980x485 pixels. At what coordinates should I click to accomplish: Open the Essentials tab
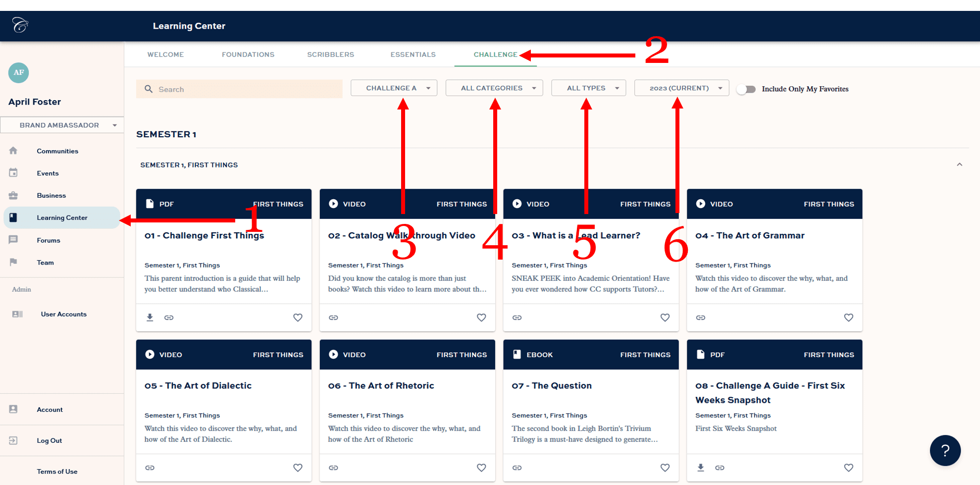[x=413, y=54]
